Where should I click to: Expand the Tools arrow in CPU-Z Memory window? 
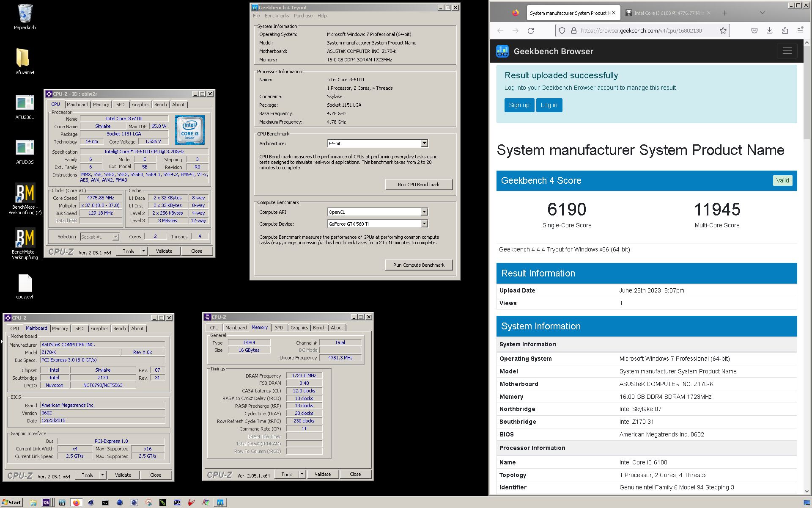click(x=302, y=474)
